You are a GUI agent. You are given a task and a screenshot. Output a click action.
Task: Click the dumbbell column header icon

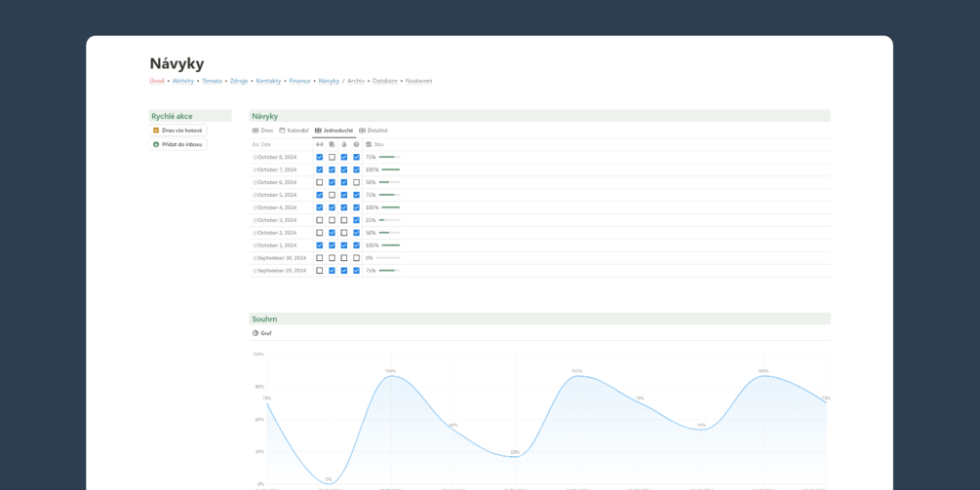320,144
